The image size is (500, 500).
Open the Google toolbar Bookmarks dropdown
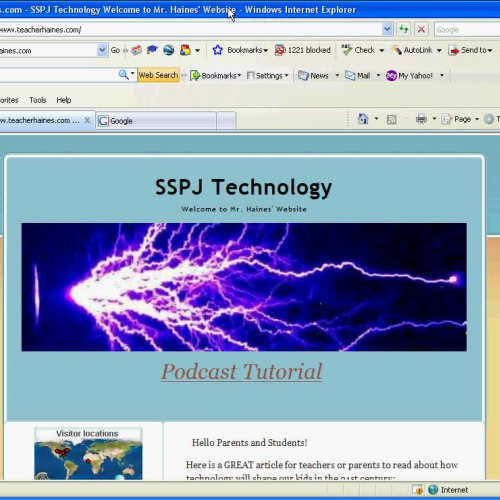tap(265, 51)
